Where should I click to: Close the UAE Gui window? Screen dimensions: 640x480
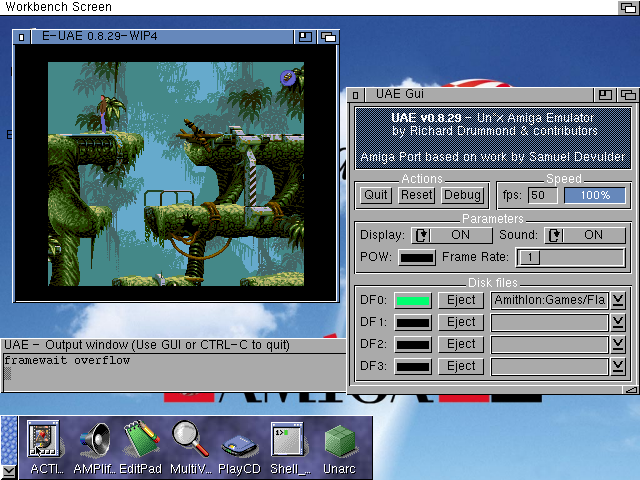(x=356, y=95)
